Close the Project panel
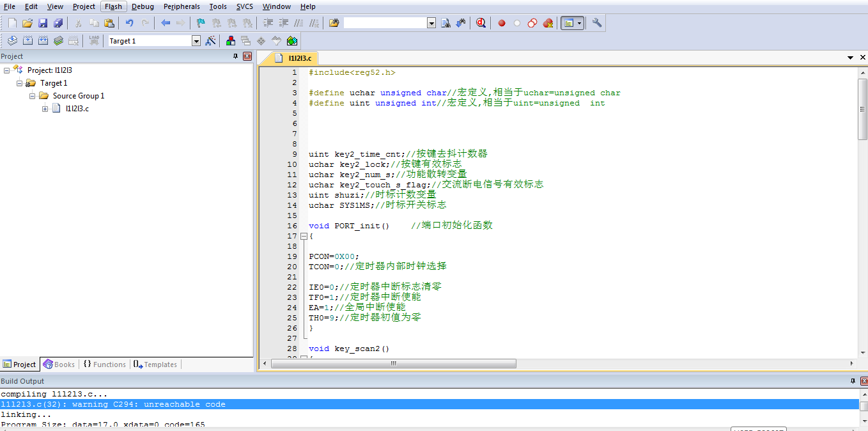The image size is (868, 431). (247, 56)
